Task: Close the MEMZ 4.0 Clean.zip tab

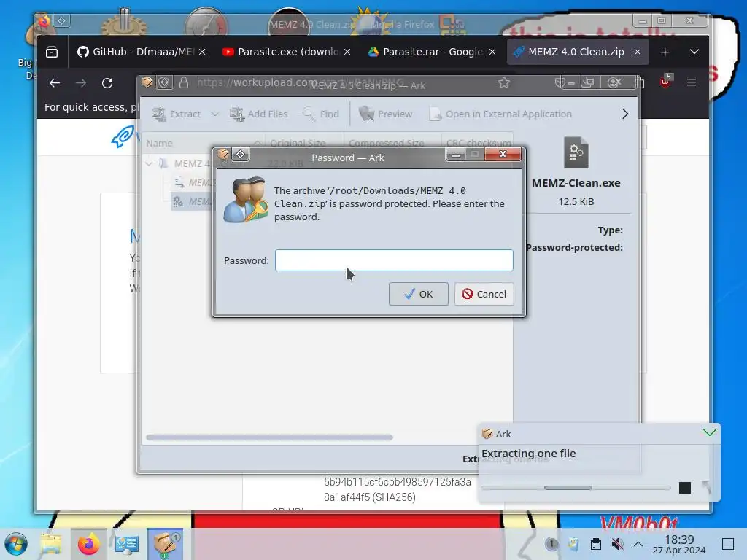Action: [638, 52]
